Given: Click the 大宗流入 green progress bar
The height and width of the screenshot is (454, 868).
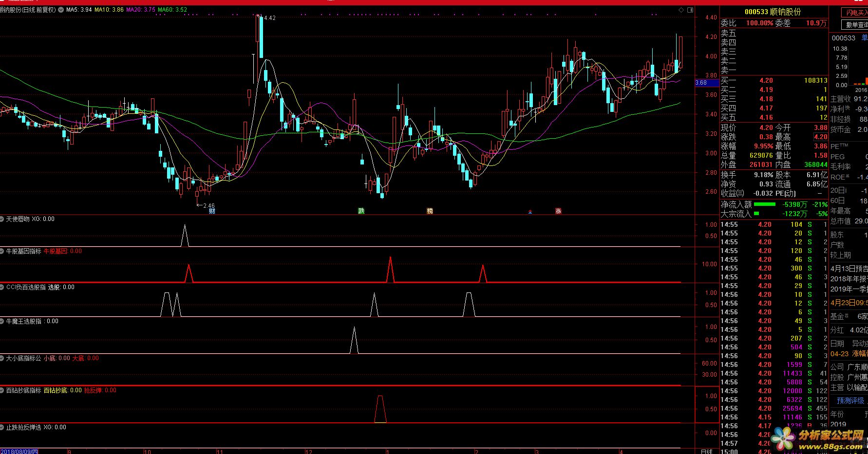Looking at the screenshot, I should (756, 214).
